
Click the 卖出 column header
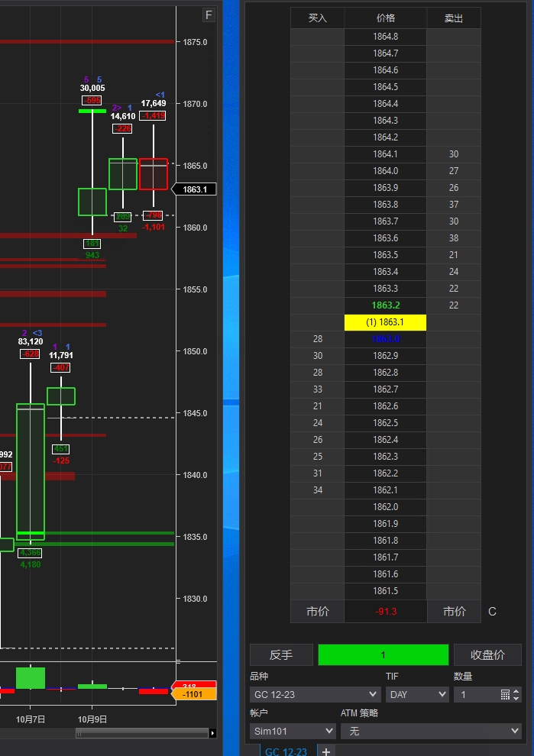454,18
